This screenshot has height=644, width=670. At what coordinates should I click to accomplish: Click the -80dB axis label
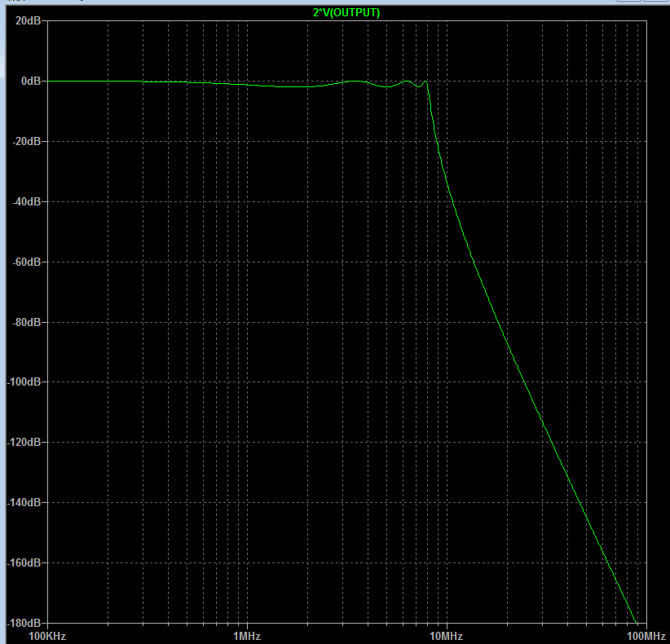27,322
